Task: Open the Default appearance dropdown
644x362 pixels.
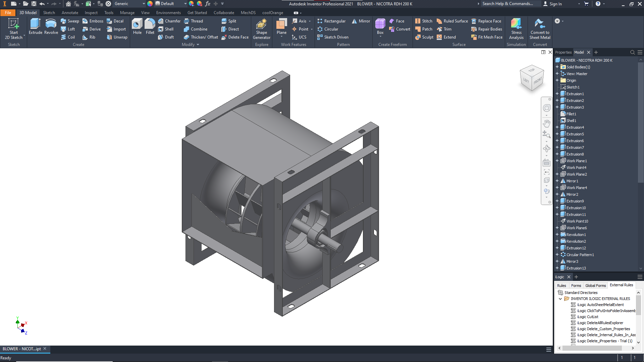Action: tap(185, 4)
